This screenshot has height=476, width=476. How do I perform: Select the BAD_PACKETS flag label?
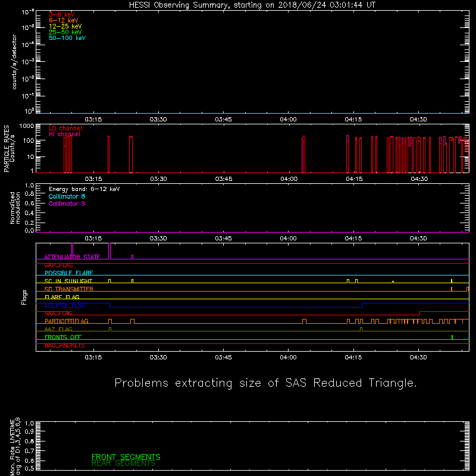point(65,346)
